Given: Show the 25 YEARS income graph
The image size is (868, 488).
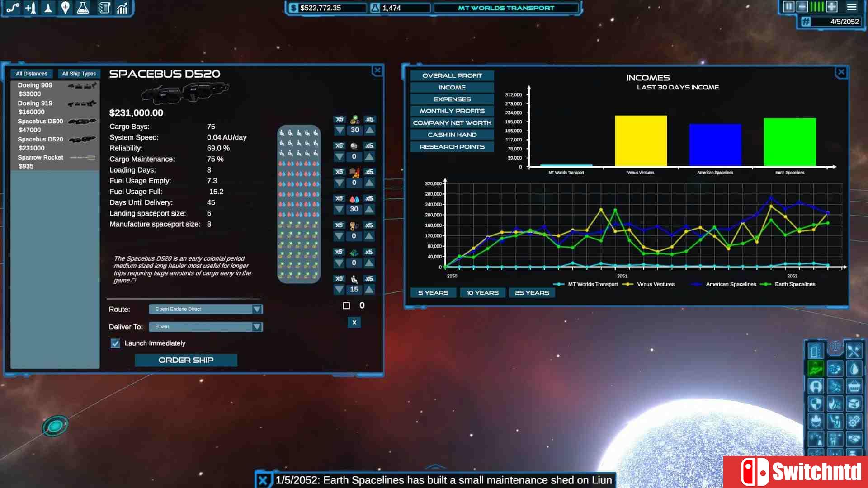Looking at the screenshot, I should coord(532,293).
